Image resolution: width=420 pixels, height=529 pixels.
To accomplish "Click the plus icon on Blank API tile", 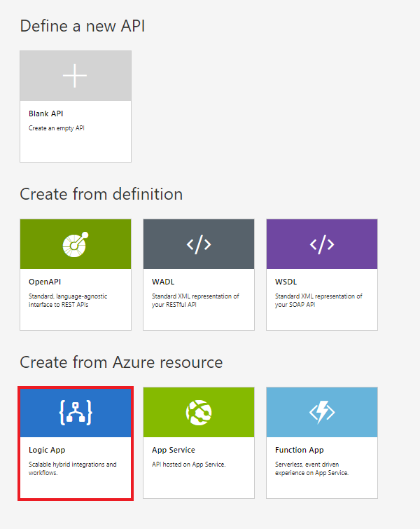I will pos(75,76).
